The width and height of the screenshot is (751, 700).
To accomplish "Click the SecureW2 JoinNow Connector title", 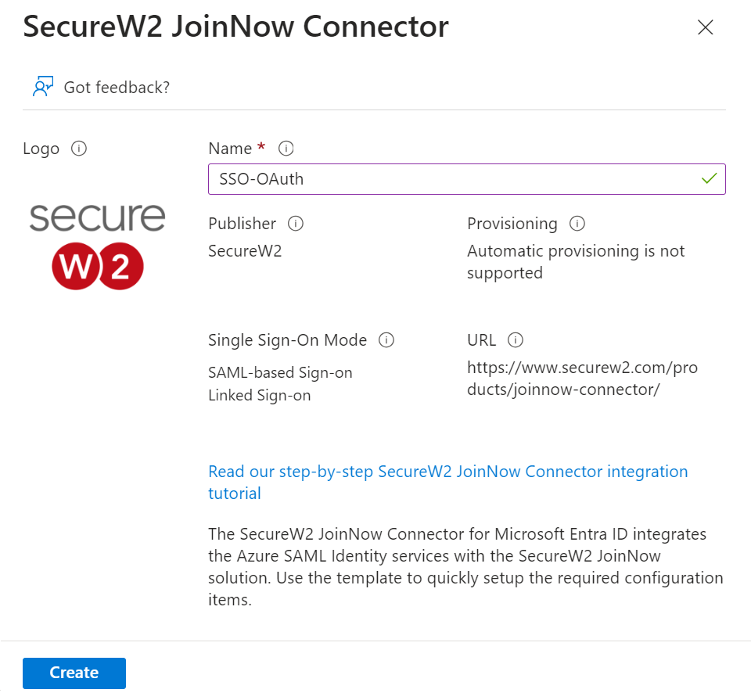I will click(x=235, y=27).
